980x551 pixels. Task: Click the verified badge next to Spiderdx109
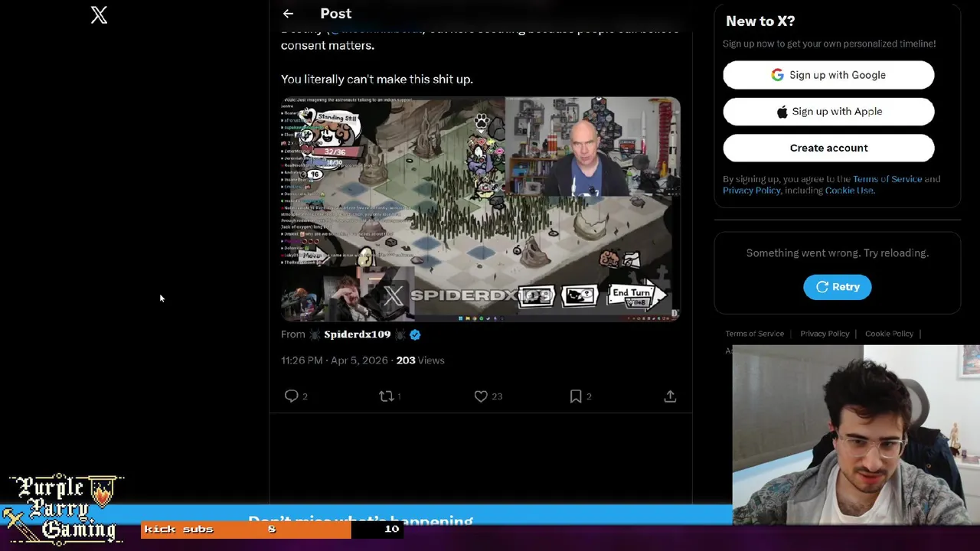point(415,334)
